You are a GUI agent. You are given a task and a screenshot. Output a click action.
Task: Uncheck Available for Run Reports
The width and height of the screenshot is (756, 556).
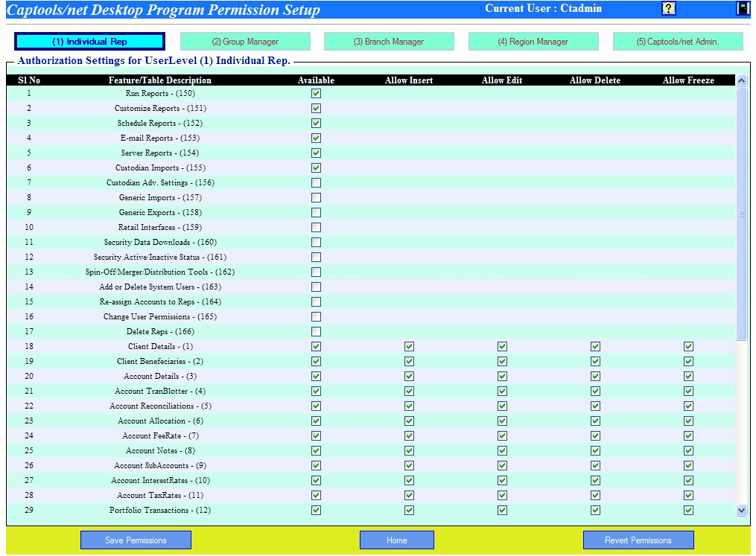pos(316,94)
